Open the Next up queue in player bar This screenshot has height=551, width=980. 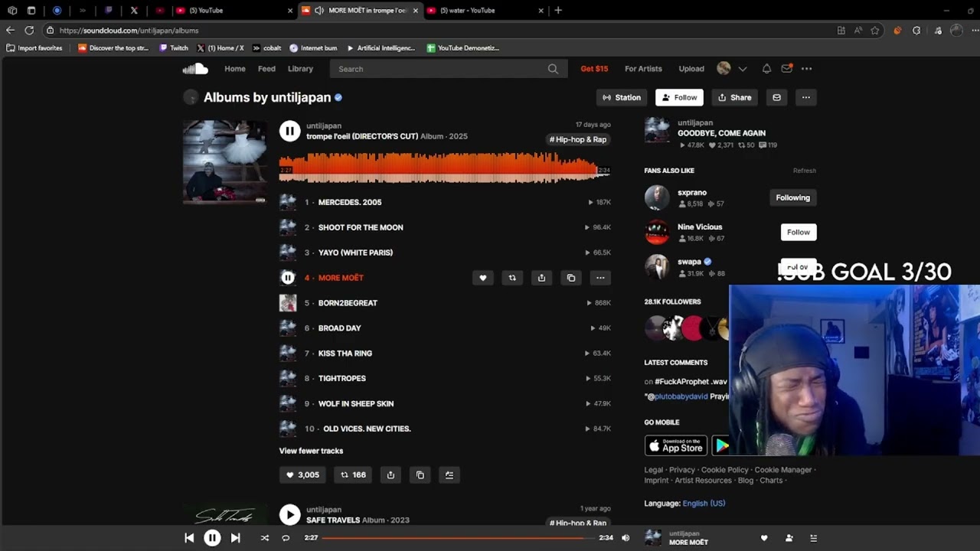813,538
